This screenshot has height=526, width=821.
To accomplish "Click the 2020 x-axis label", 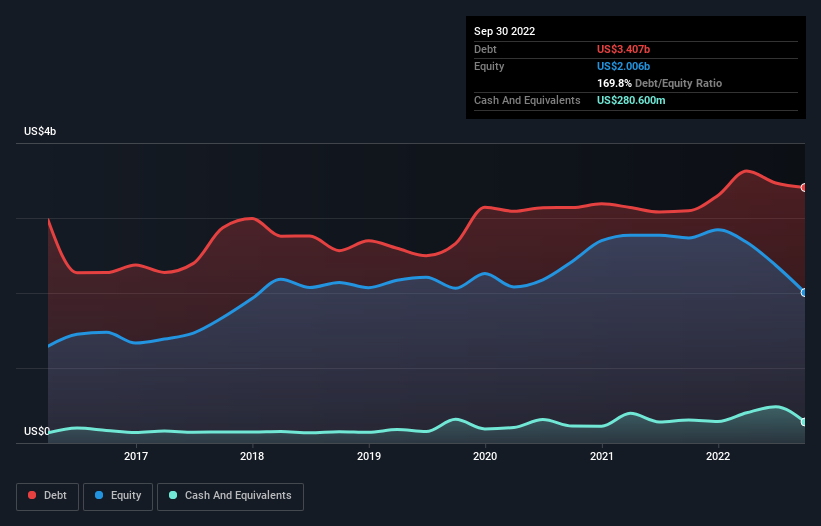I will [x=485, y=456].
